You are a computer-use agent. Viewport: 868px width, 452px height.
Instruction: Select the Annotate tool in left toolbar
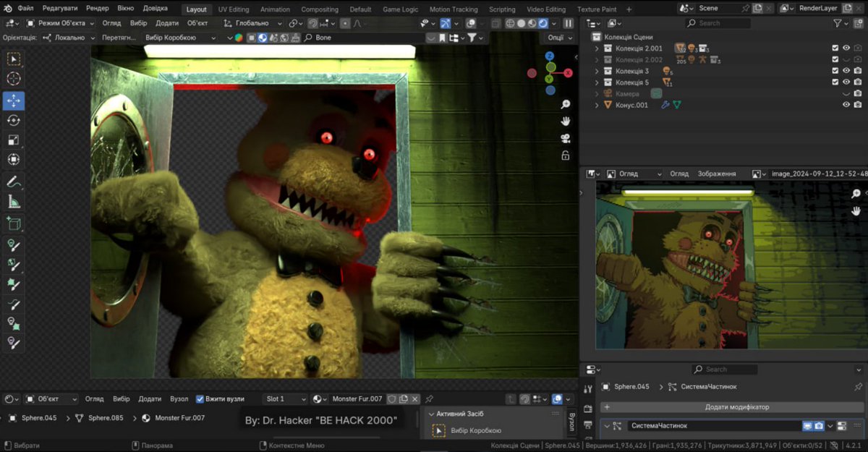tap(14, 182)
